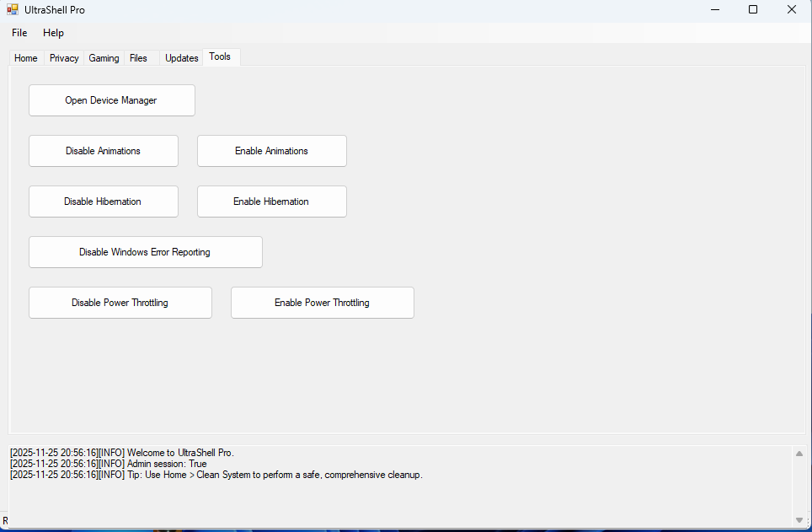Click Open Device Manager button

[x=112, y=100]
